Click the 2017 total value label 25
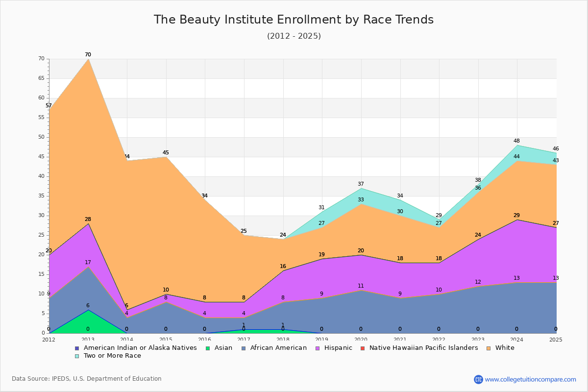 pos(244,231)
